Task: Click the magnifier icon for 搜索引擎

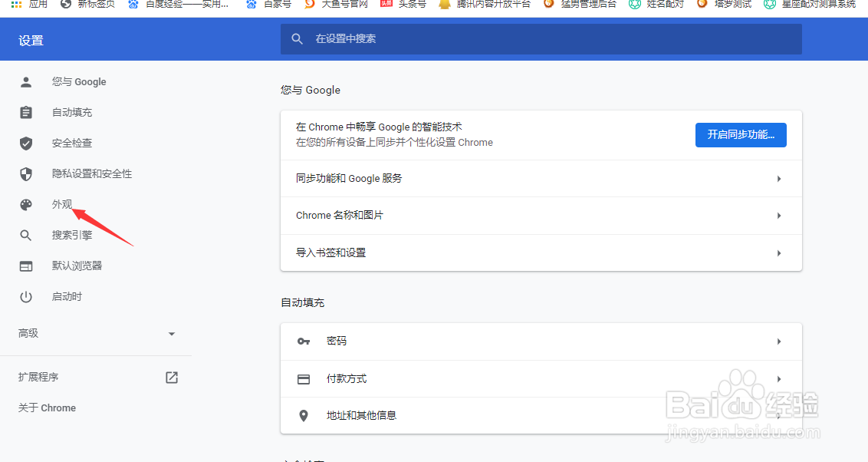Action: click(25, 236)
